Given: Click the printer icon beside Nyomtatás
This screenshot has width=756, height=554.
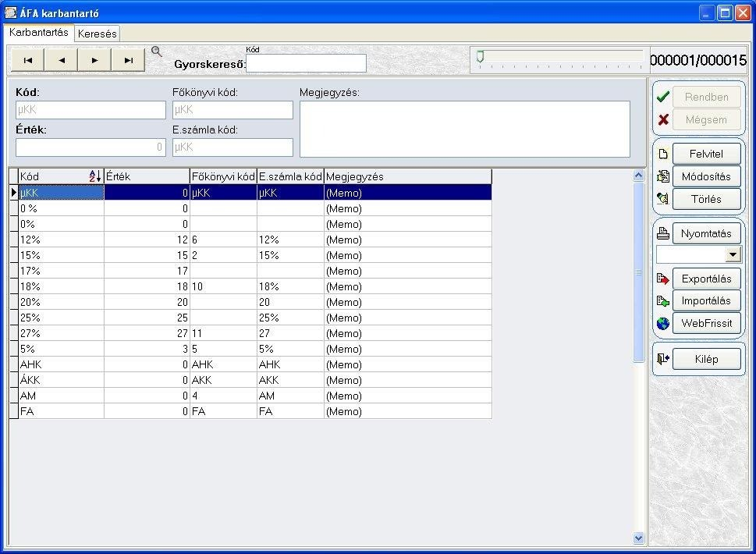Looking at the screenshot, I should point(663,234).
